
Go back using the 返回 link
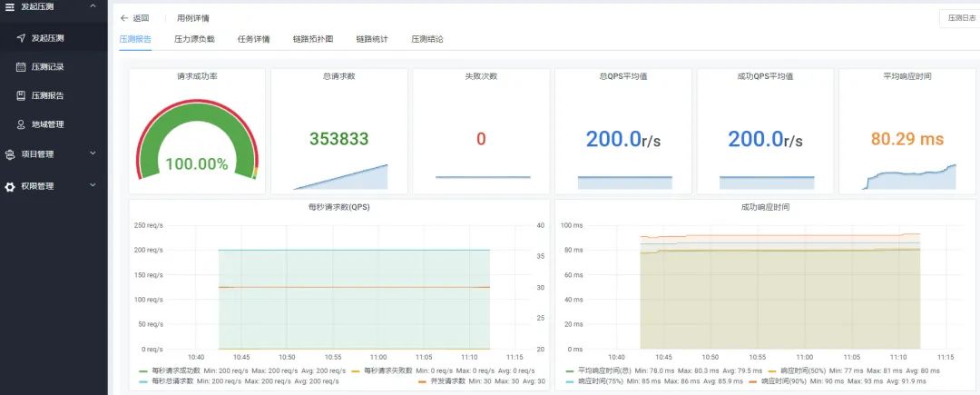pos(141,18)
